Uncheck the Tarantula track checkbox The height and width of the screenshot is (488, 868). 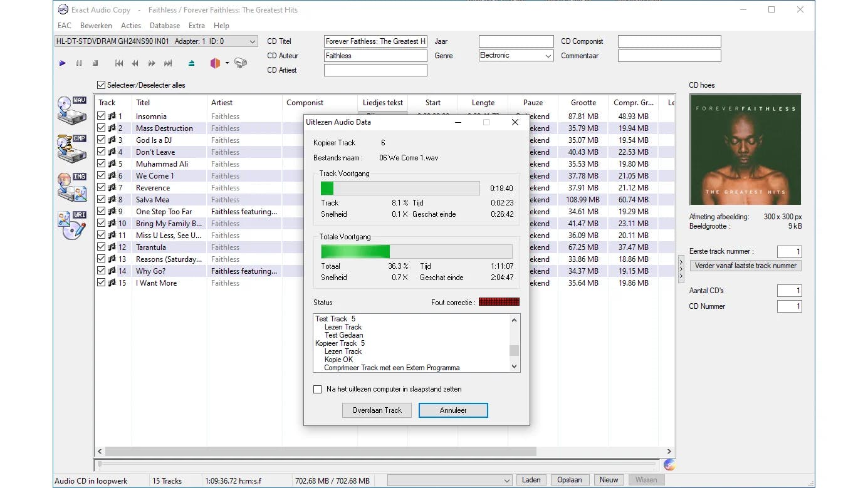coord(102,247)
